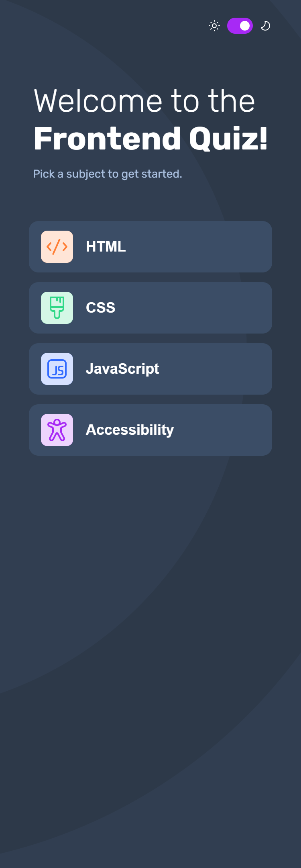Open the CSS quiz subject
The width and height of the screenshot is (301, 868).
[150, 308]
